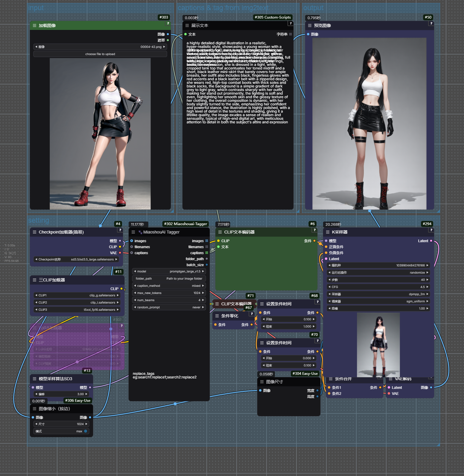The image size is (464, 476).
Task: Increase 尺寸 1024 with its right arrow
Action: tap(86, 424)
